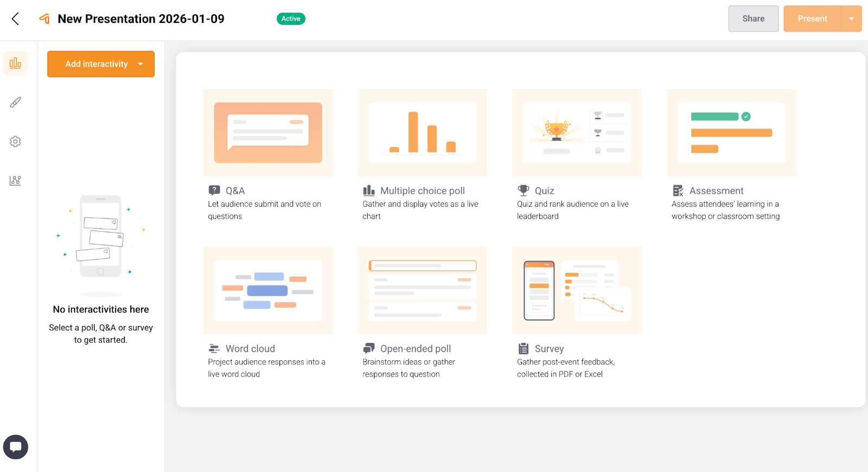868x472 pixels.
Task: Click the Survey clipboard icon
Action: (523, 348)
